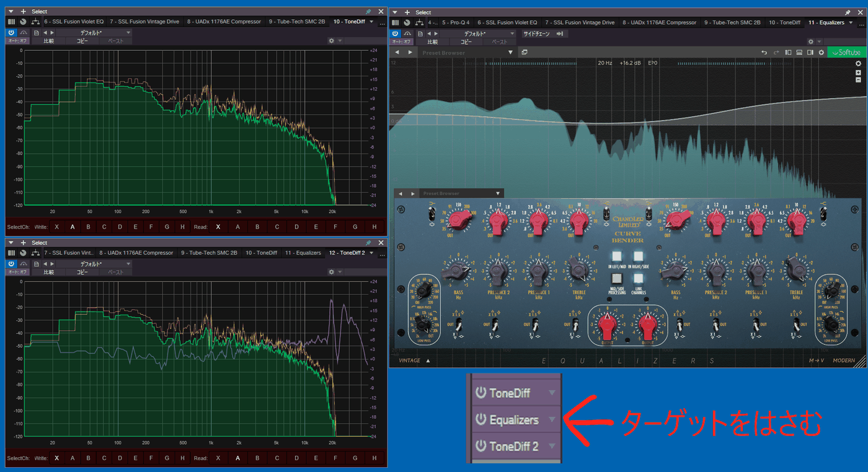Click the green Softube logo
Screen dimensions: 868x472
pos(847,53)
